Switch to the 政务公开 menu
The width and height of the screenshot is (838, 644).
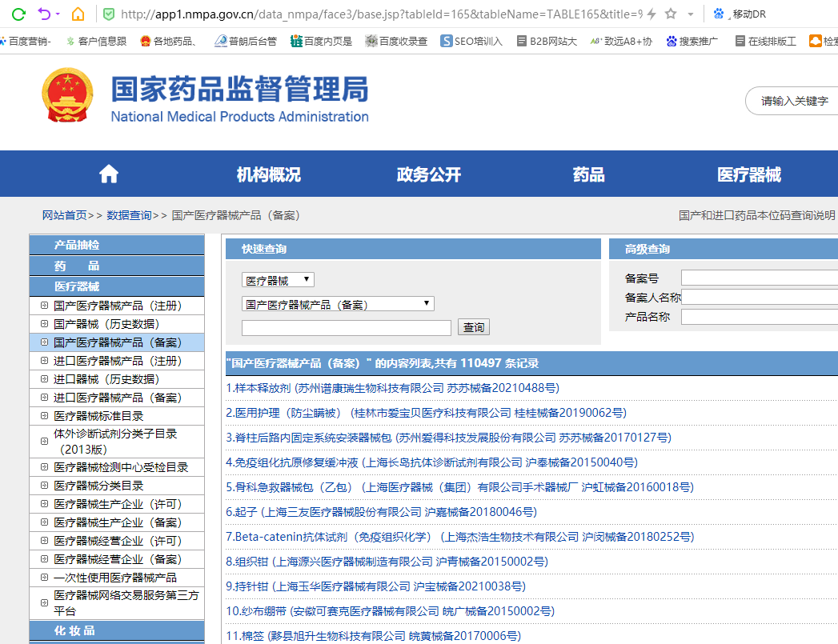(427, 173)
